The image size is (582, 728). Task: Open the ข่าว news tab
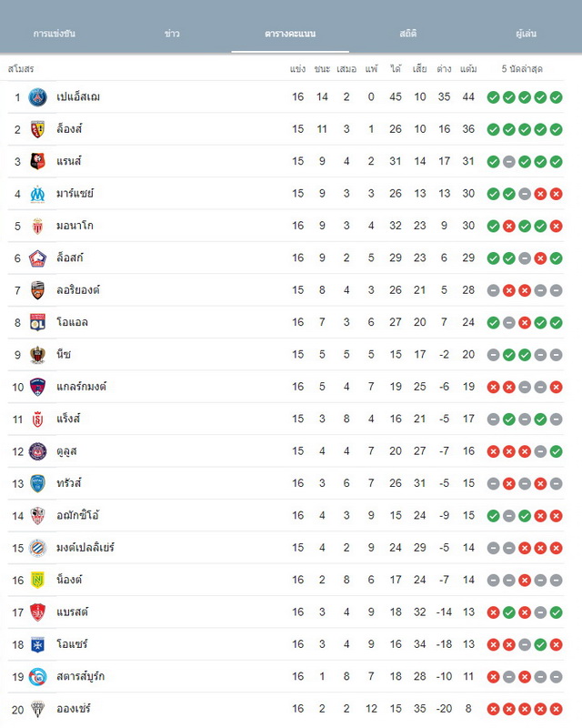(x=172, y=34)
